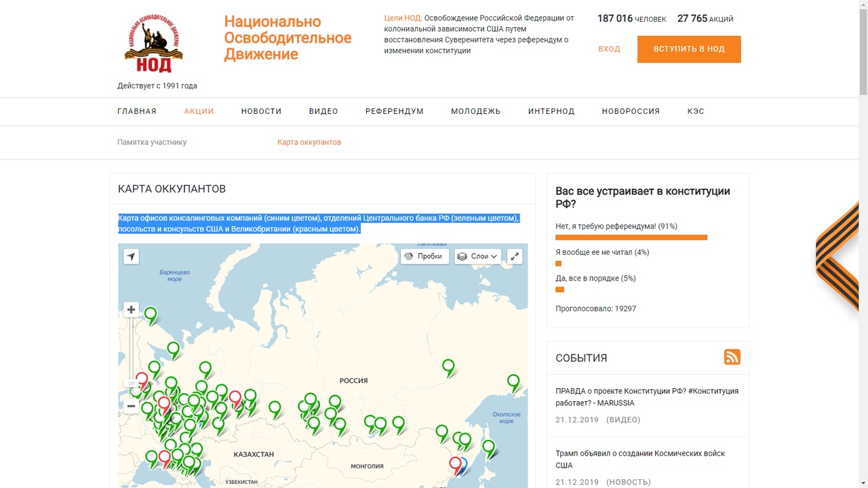868x488 pixels.
Task: Toggle Пробки traffic layer on the map
Action: [x=425, y=256]
